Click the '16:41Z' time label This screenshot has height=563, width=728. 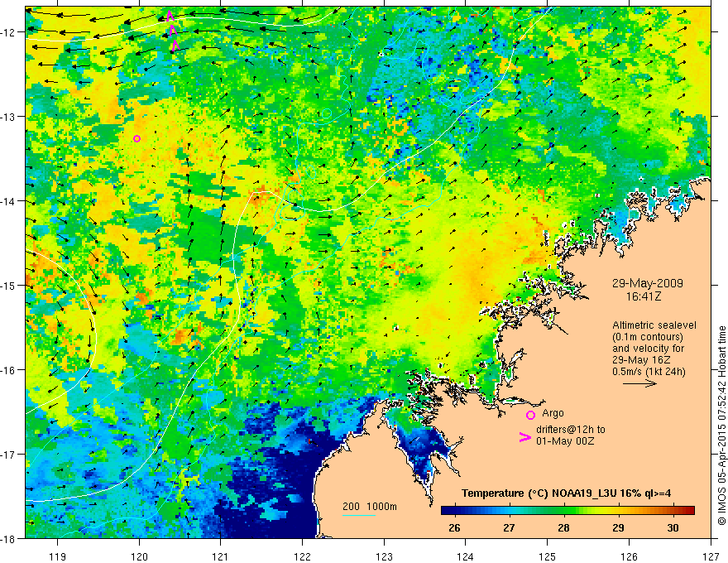pos(644,296)
